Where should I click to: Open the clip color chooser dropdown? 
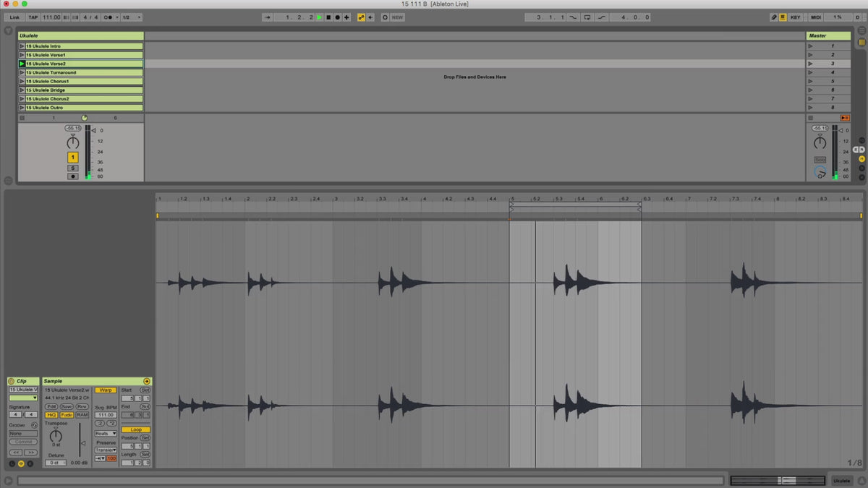coord(23,398)
